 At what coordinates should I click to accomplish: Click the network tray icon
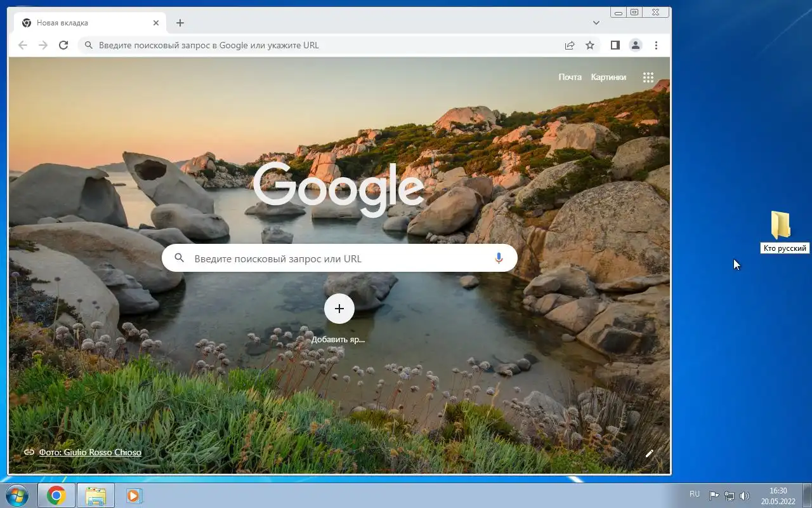tap(730, 496)
